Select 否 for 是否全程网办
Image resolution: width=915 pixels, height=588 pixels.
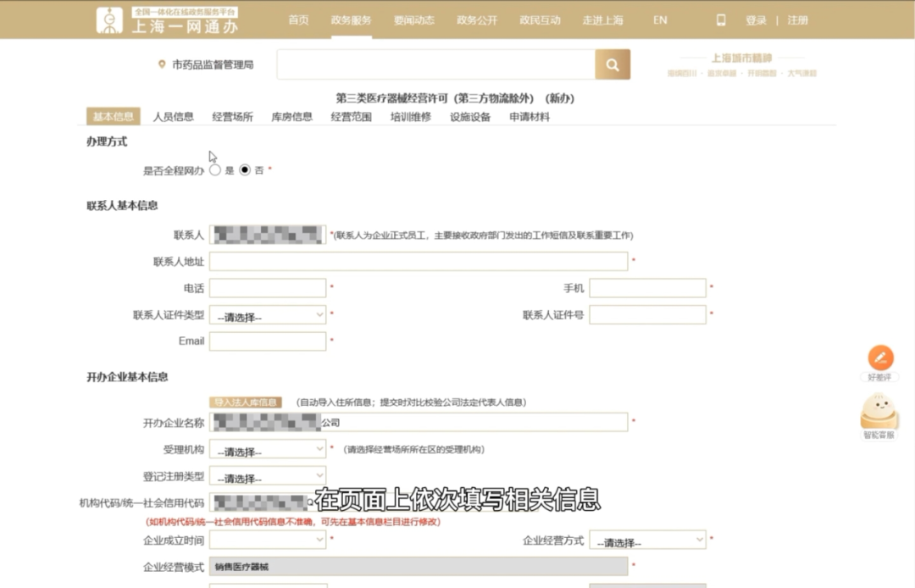pos(245,169)
